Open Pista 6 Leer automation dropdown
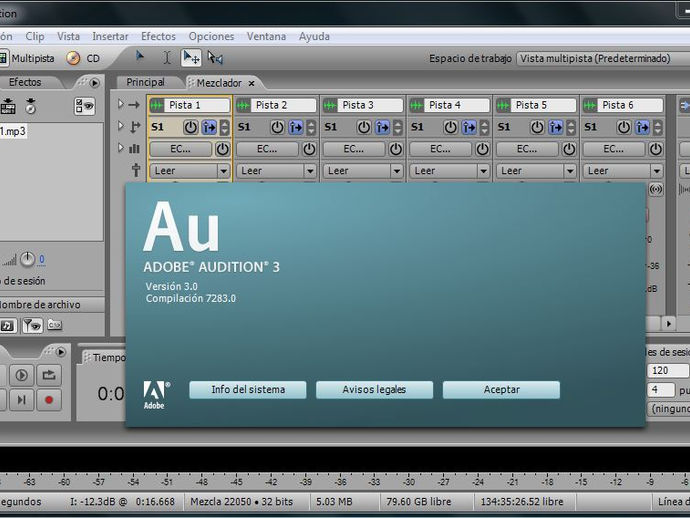 (624, 171)
